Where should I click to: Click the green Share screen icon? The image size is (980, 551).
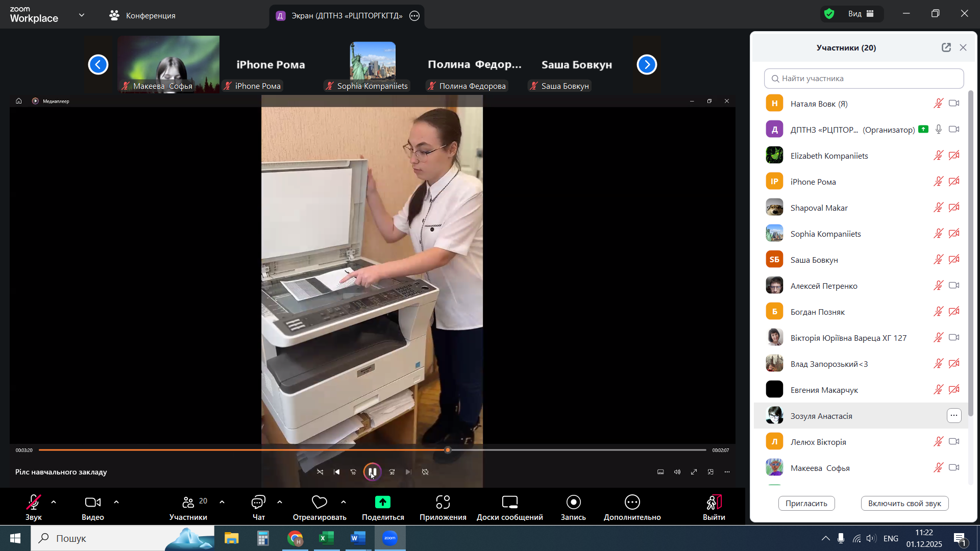pos(383,503)
